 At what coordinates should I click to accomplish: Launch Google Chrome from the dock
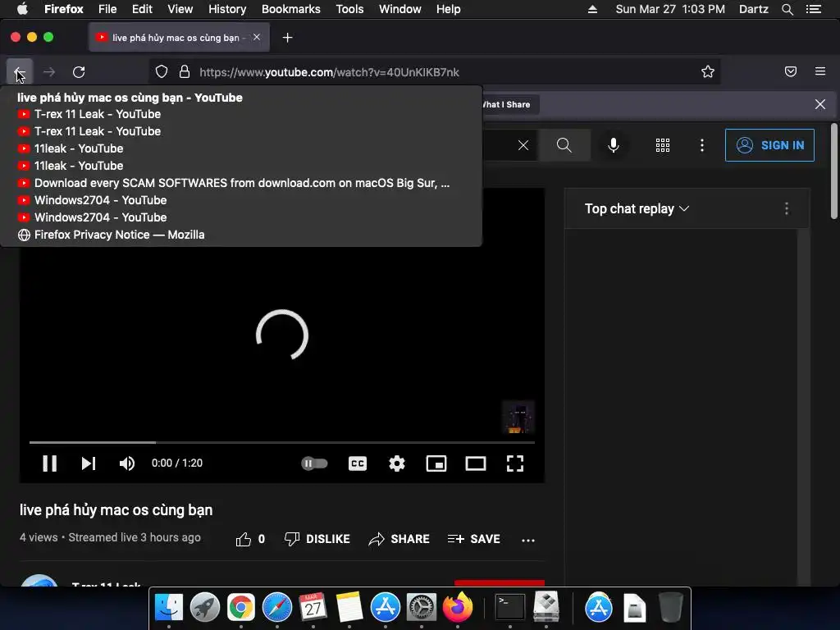click(x=241, y=608)
